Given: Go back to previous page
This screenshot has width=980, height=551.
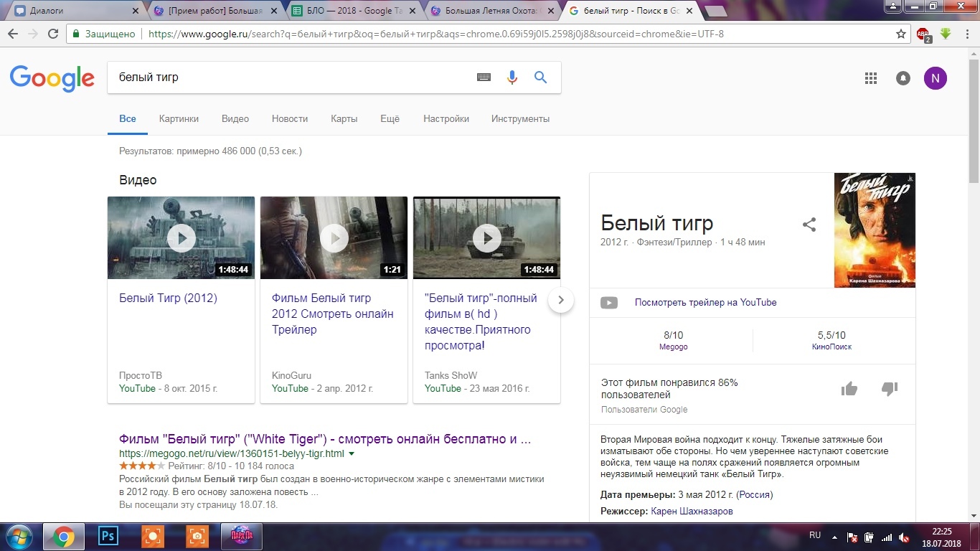Looking at the screenshot, I should coord(13,34).
